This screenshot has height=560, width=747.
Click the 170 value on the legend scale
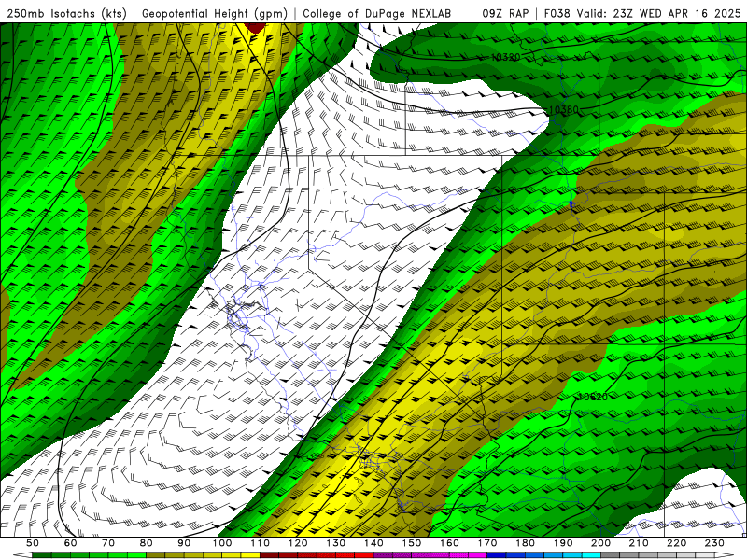486,543
